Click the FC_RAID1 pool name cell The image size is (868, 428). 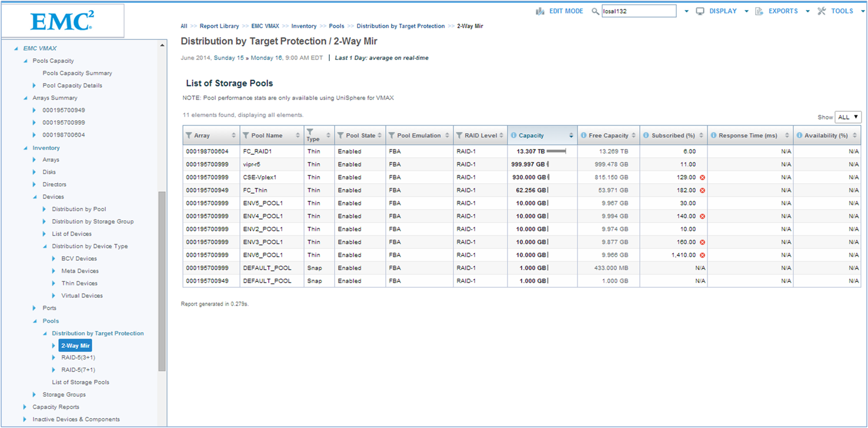(272, 151)
